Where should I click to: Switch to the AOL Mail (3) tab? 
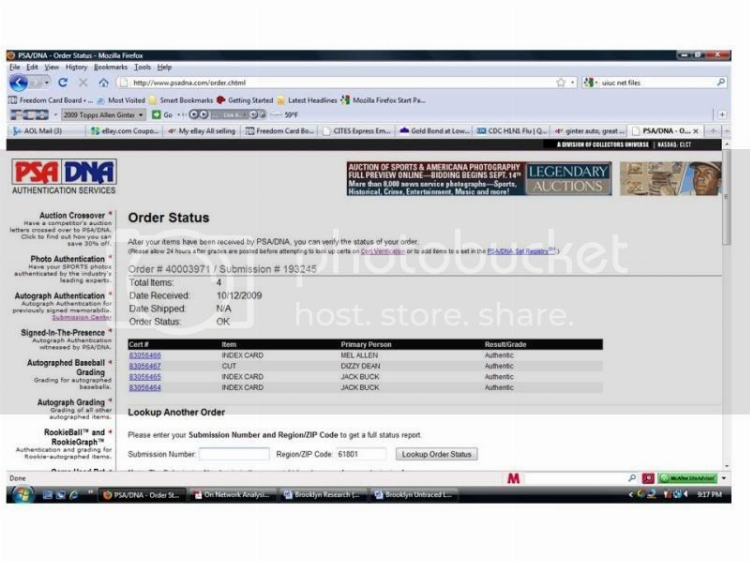click(x=46, y=131)
